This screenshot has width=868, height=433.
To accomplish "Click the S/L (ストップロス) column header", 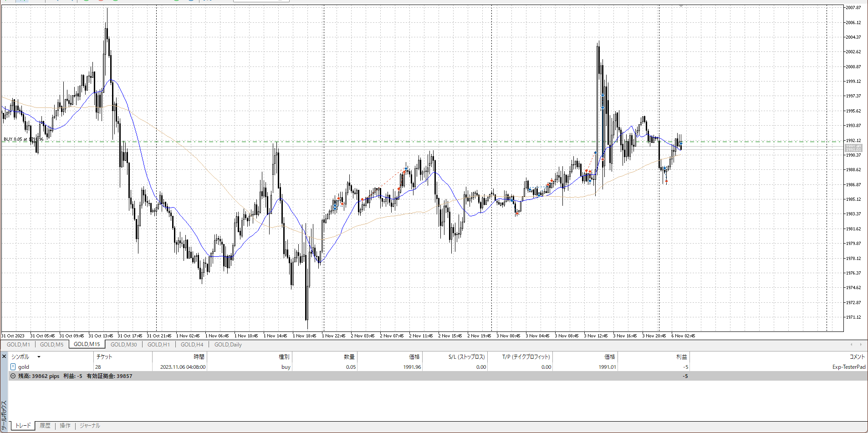I will [x=466, y=357].
